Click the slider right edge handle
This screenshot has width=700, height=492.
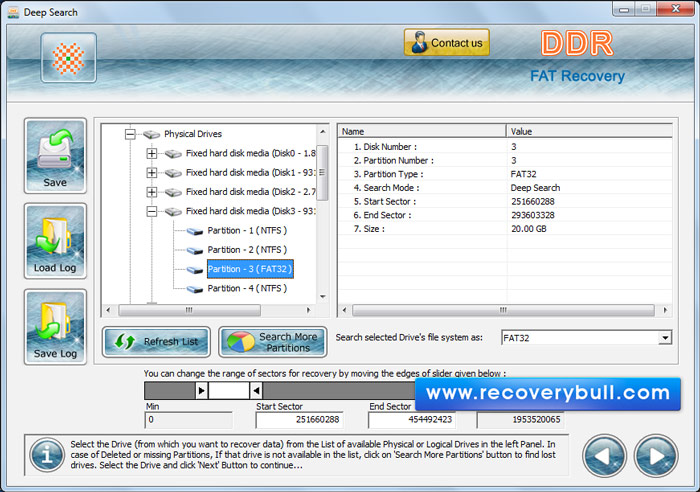tap(256, 391)
